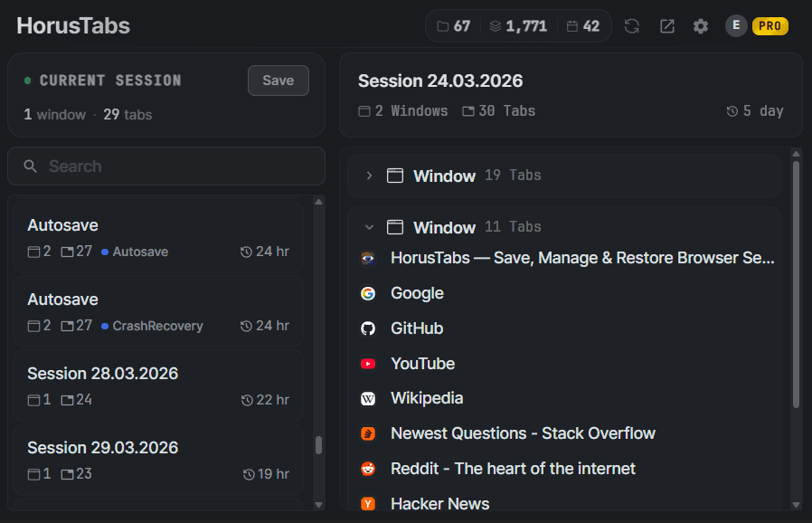The height and width of the screenshot is (523, 812).
Task: Click the 30 Tabs count in detail header
Action: click(499, 111)
